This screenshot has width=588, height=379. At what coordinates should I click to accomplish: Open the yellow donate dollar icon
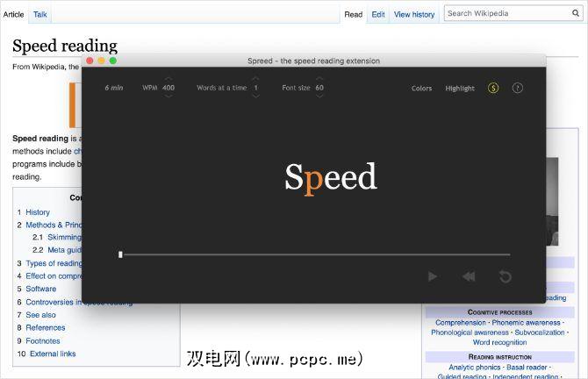[x=493, y=88]
